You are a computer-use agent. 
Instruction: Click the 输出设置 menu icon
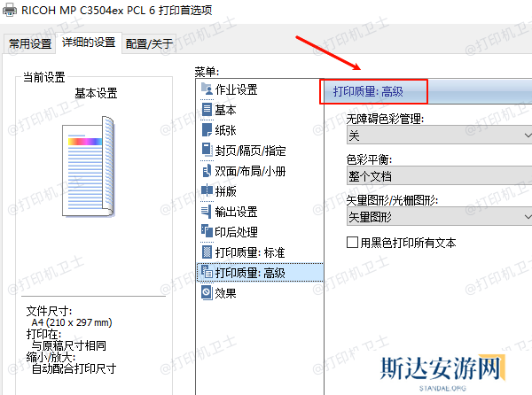(x=207, y=211)
